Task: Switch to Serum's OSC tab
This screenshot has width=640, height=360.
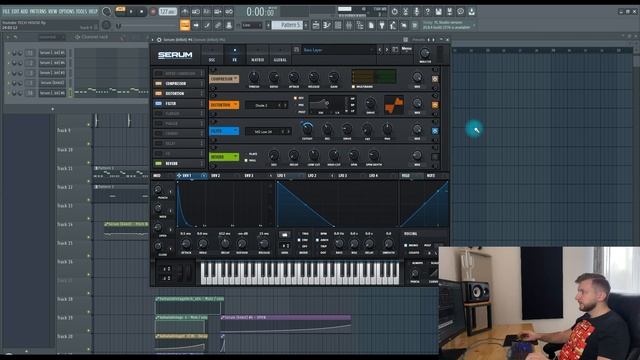Action: point(212,55)
